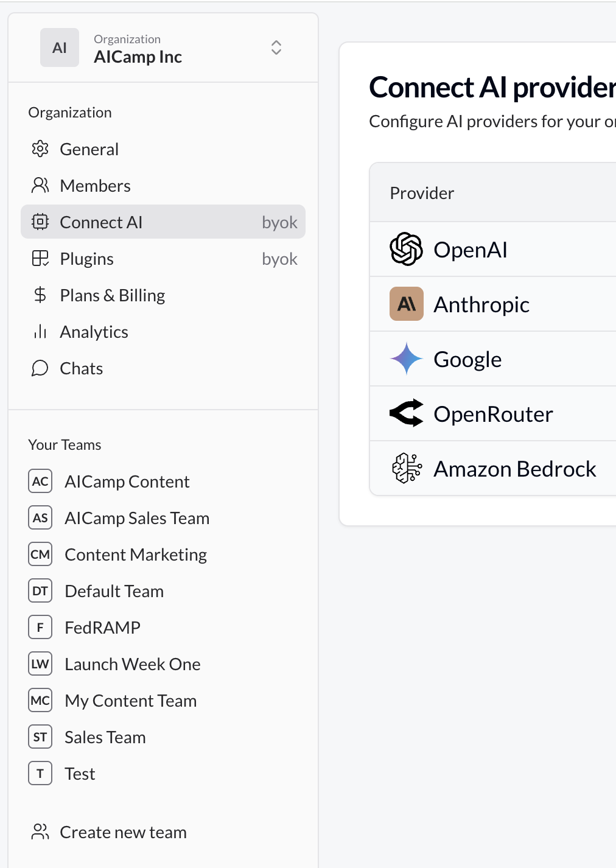Open Sales Team
Screen dimensions: 616x868
(163, 737)
